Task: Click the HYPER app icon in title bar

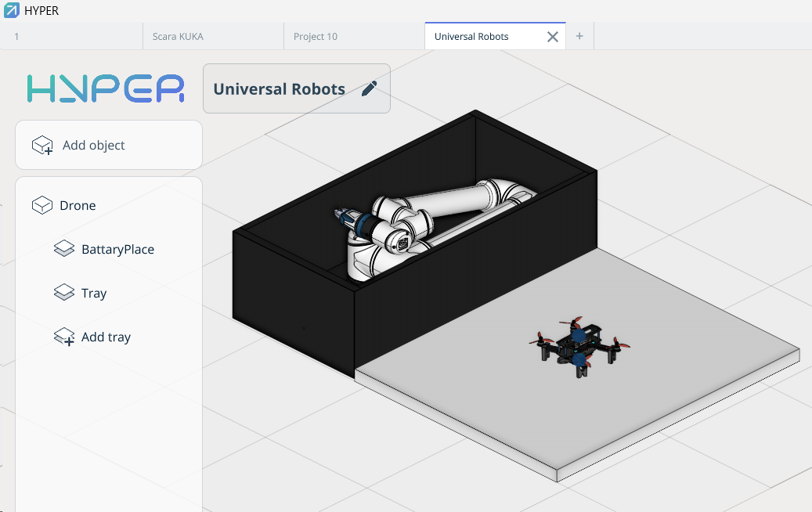Action: pyautogui.click(x=12, y=11)
